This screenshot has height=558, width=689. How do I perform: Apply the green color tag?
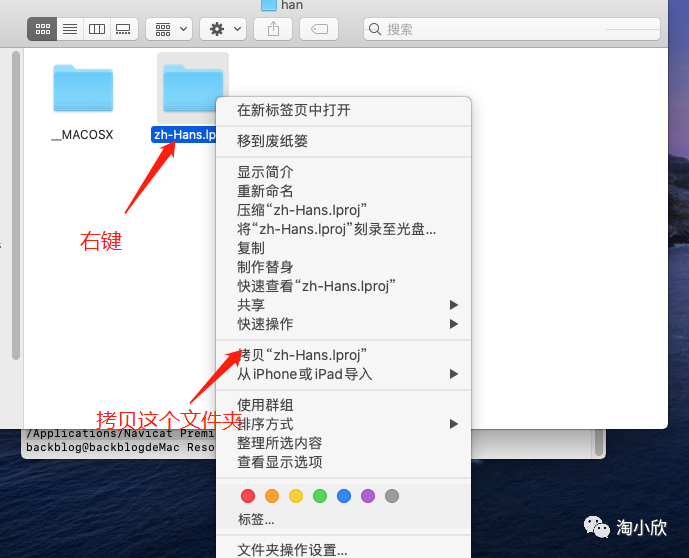[x=320, y=496]
